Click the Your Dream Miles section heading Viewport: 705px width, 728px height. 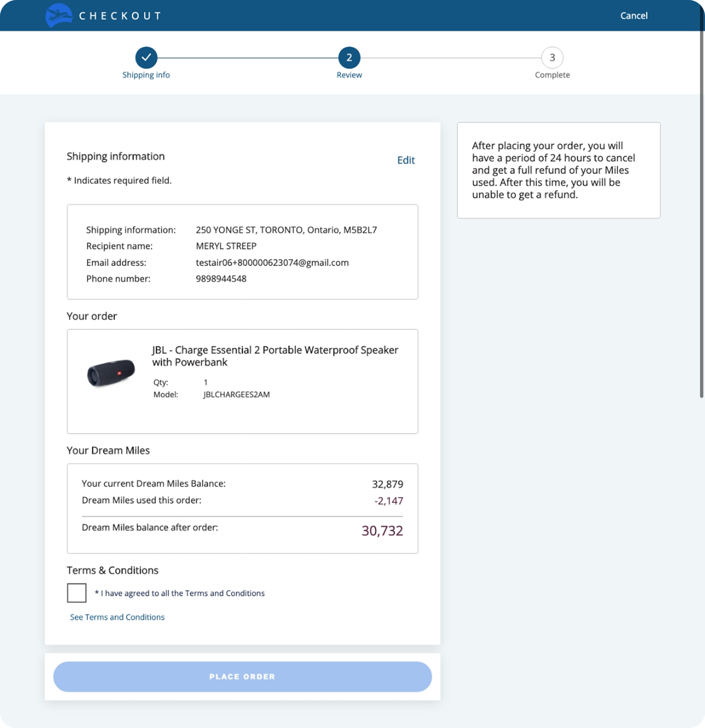click(108, 450)
